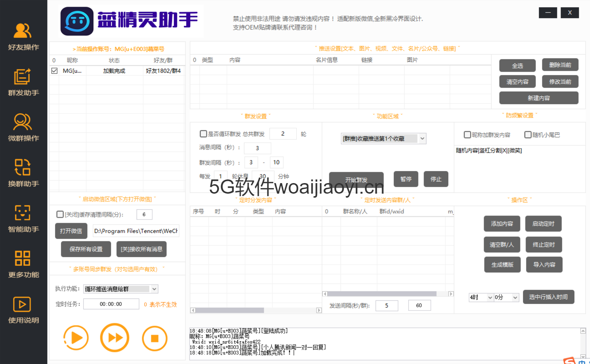
Task: Click the Sogou input method tray icon
Action: 569,360
